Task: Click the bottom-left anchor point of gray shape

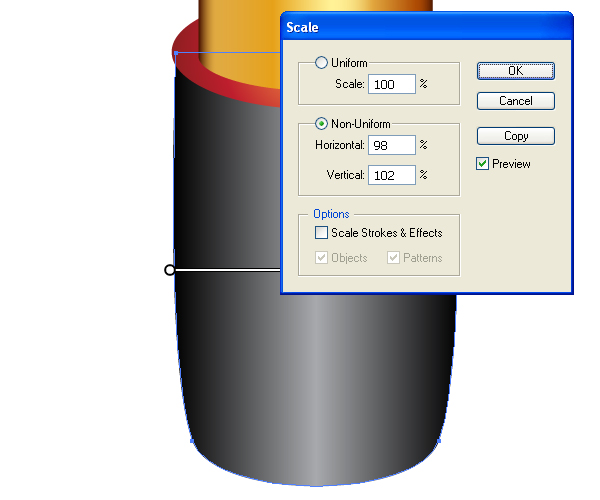Action: click(191, 440)
